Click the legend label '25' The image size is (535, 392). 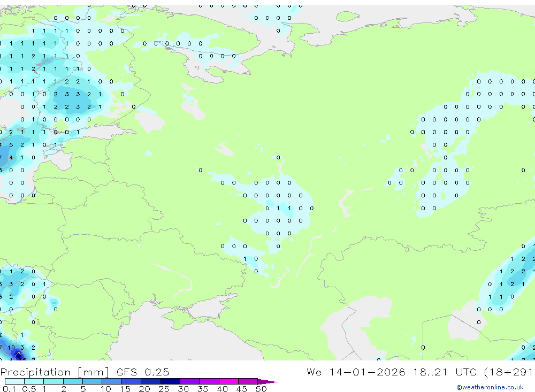(164, 389)
